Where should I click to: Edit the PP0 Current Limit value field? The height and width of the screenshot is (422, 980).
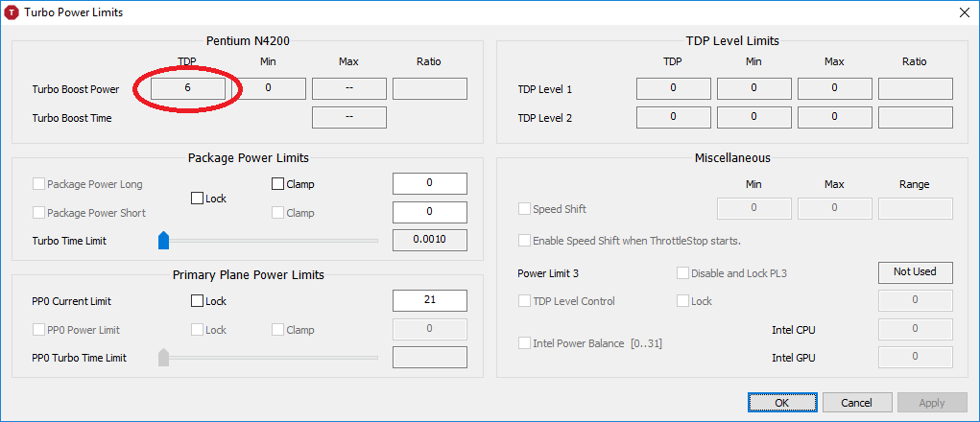pos(430,301)
